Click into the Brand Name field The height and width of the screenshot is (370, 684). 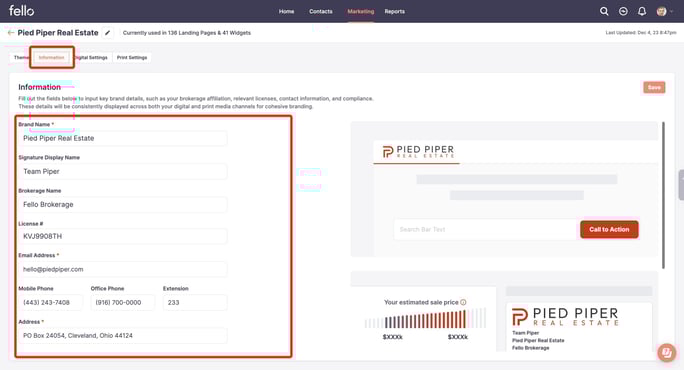point(123,138)
